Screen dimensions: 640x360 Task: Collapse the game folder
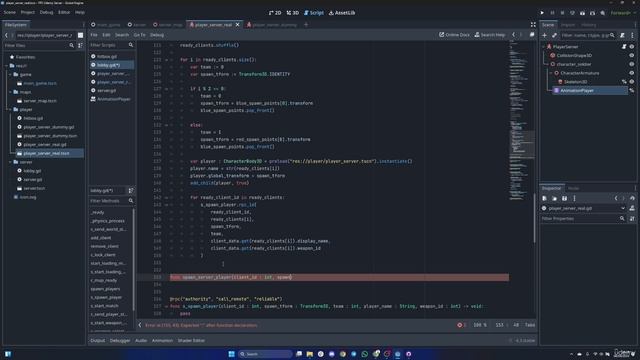pyautogui.click(x=11, y=75)
